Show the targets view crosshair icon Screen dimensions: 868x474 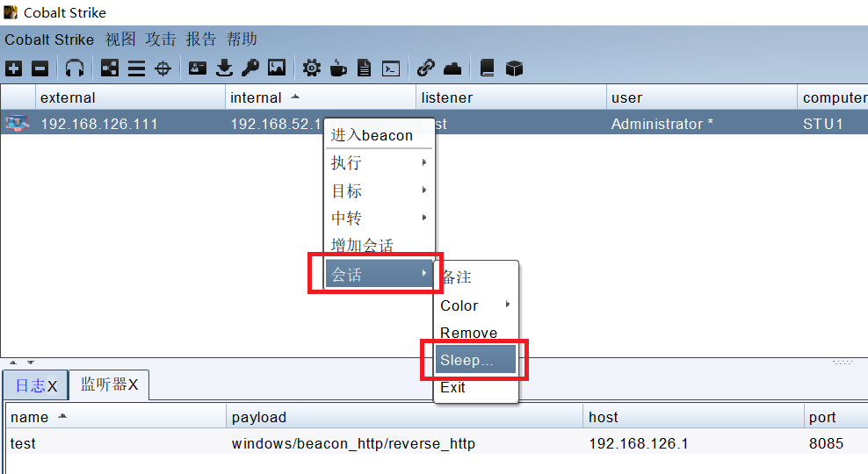point(163,68)
